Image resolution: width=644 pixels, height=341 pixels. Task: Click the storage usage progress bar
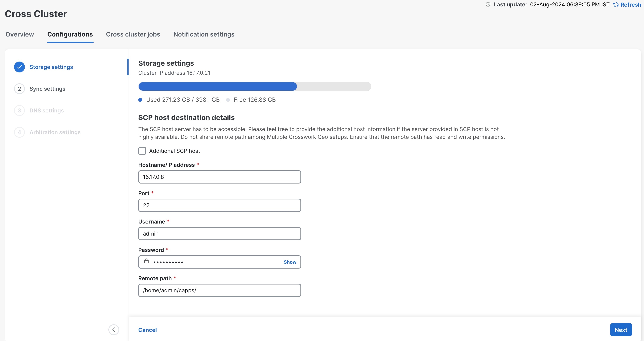pyautogui.click(x=254, y=86)
